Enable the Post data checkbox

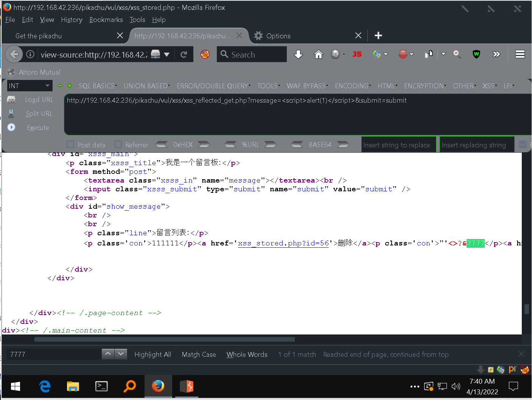click(x=70, y=144)
